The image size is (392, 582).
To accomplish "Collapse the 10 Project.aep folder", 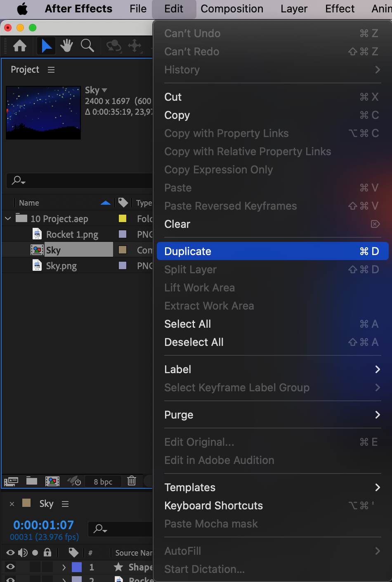I will click(8, 218).
